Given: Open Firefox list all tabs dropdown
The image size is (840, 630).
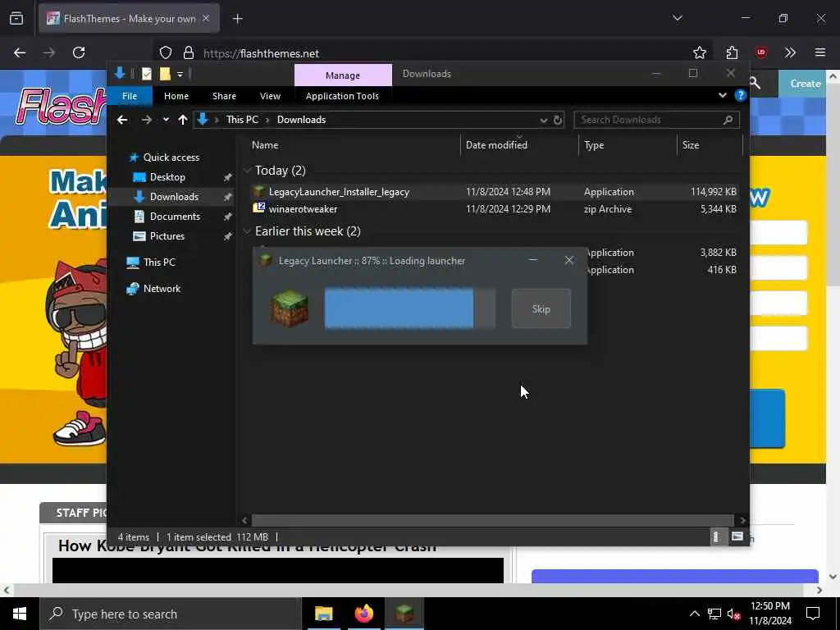Looking at the screenshot, I should pos(677,18).
